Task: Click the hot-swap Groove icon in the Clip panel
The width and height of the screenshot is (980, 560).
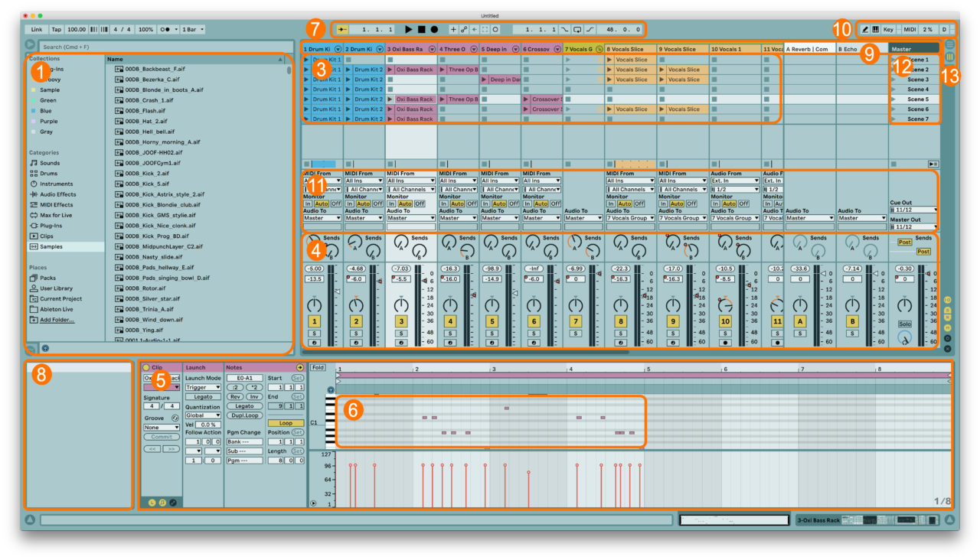Action: tap(175, 418)
